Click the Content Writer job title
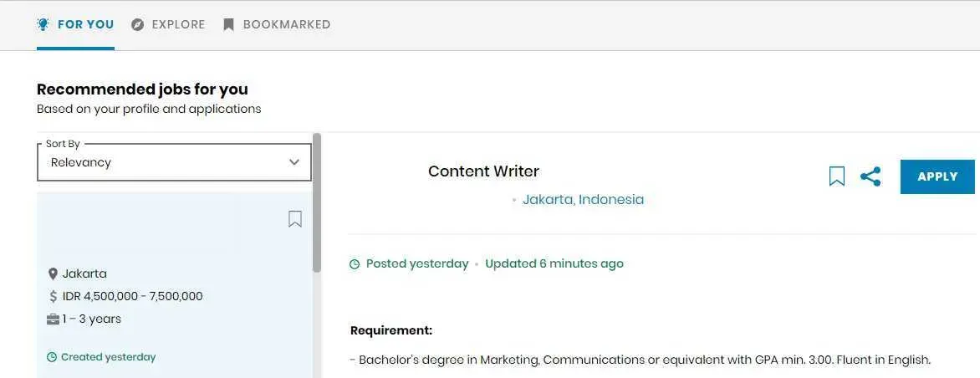This screenshot has height=378, width=980. [484, 171]
